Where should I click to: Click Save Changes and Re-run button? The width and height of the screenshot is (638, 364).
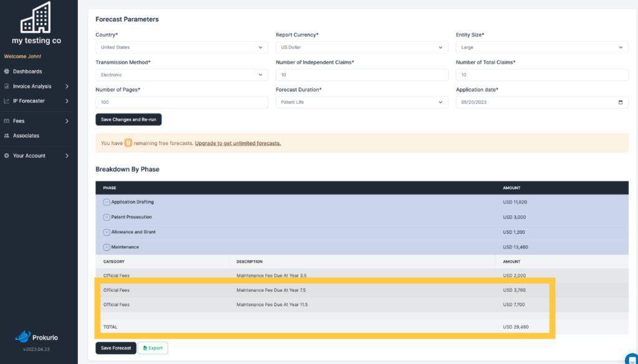click(128, 119)
